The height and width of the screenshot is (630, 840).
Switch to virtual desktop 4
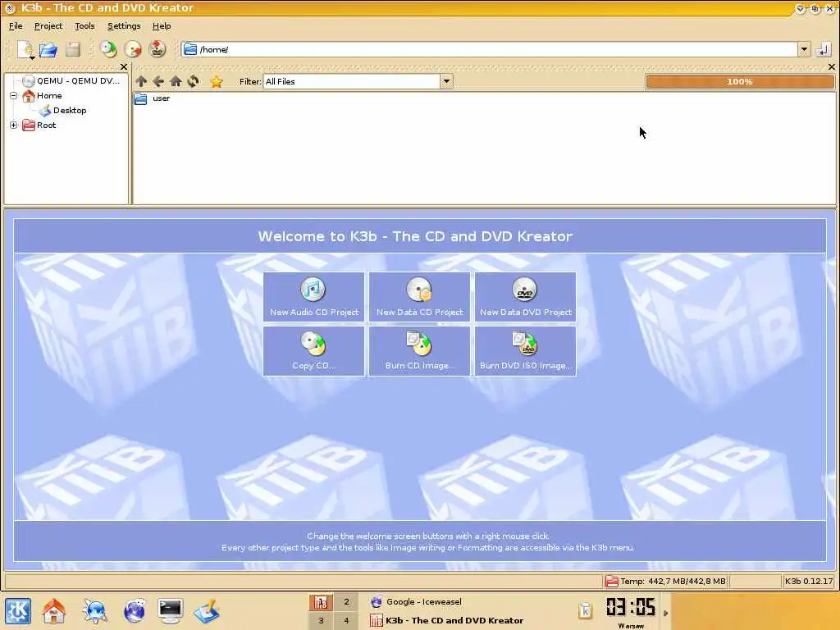point(346,620)
